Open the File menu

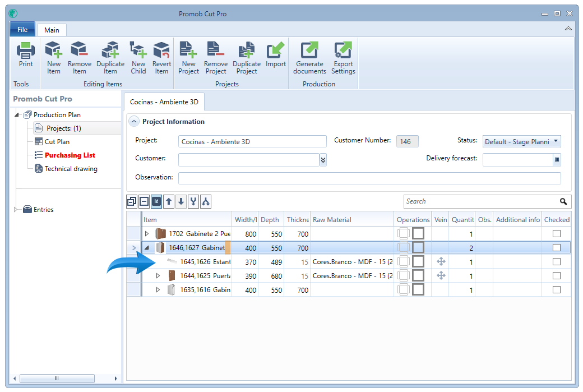pos(22,29)
